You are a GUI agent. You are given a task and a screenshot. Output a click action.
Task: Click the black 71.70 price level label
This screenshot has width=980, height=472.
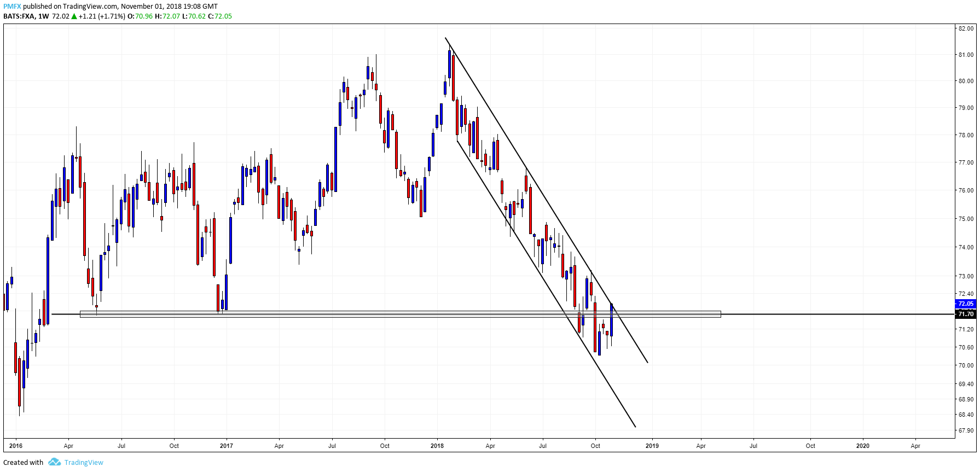coord(966,314)
